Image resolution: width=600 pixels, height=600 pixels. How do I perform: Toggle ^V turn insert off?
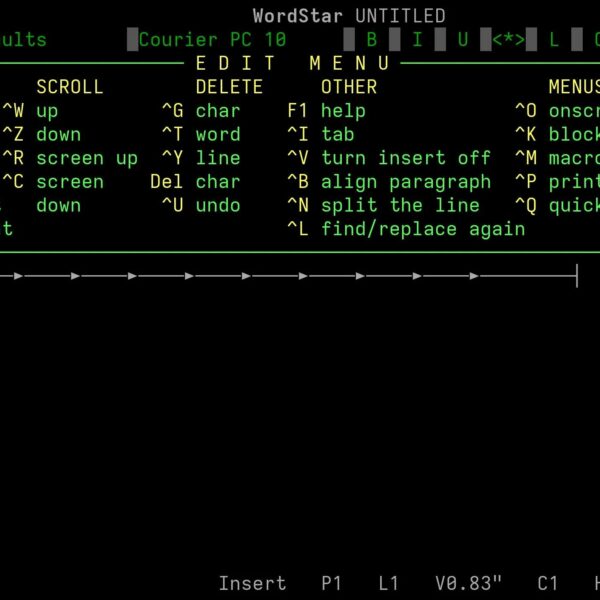tap(389, 158)
